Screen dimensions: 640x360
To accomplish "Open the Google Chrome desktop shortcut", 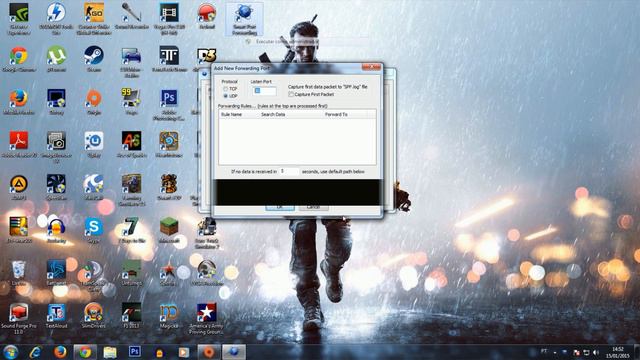I will pos(19,59).
